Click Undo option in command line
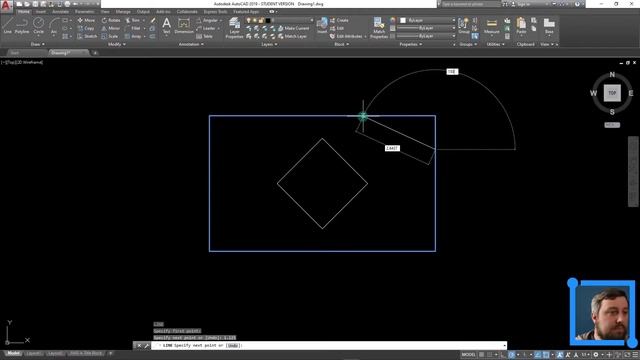Image resolution: width=640 pixels, height=360 pixels. [x=233, y=346]
